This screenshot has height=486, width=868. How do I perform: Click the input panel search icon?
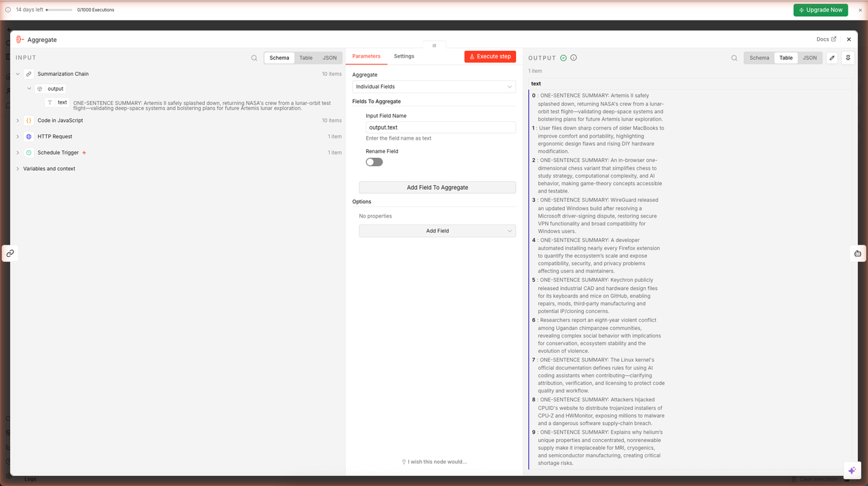click(x=254, y=58)
